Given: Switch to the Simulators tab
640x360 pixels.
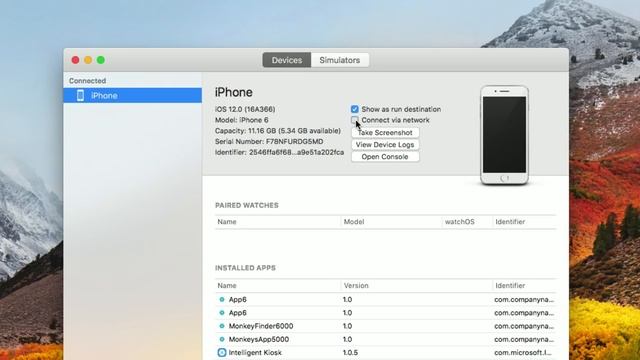Looking at the screenshot, I should (x=340, y=60).
